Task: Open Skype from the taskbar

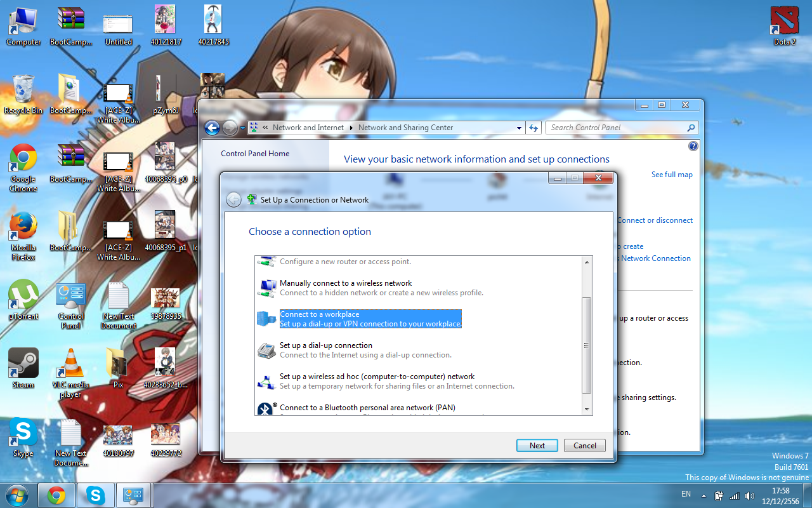Action: coord(96,495)
